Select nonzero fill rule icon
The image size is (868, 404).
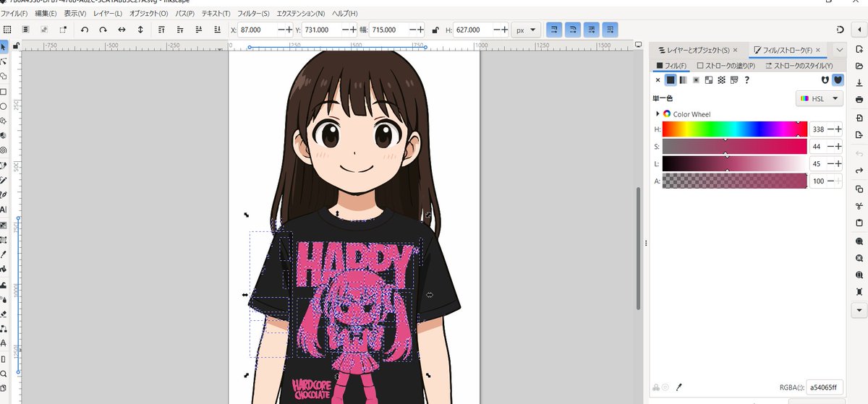tap(838, 80)
